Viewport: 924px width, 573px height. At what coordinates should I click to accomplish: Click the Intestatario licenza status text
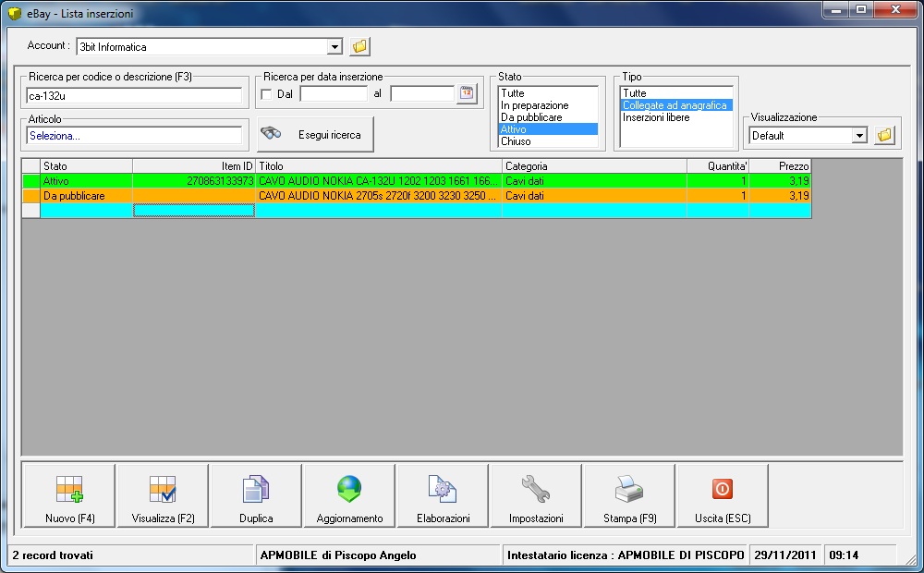626,555
